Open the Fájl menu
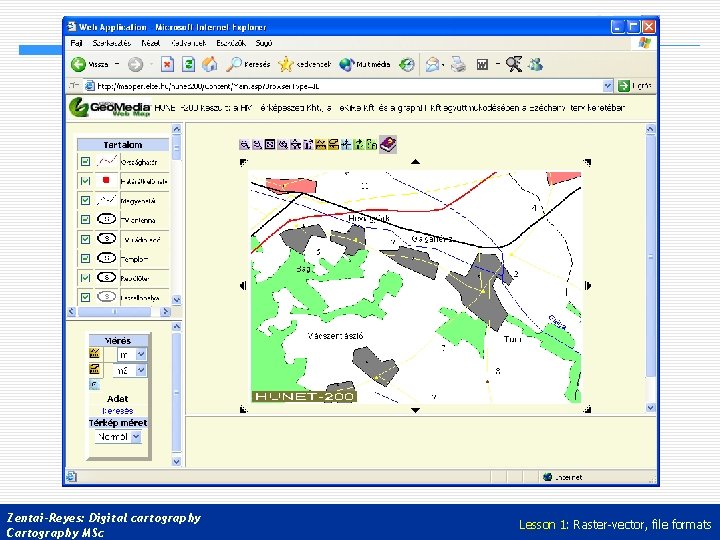The height and width of the screenshot is (540, 720). pyautogui.click(x=76, y=43)
